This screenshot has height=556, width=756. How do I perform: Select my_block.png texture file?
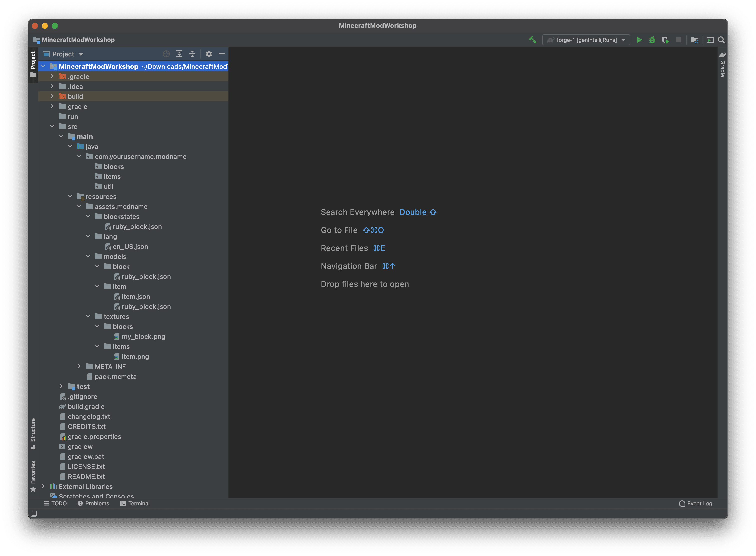139,336
